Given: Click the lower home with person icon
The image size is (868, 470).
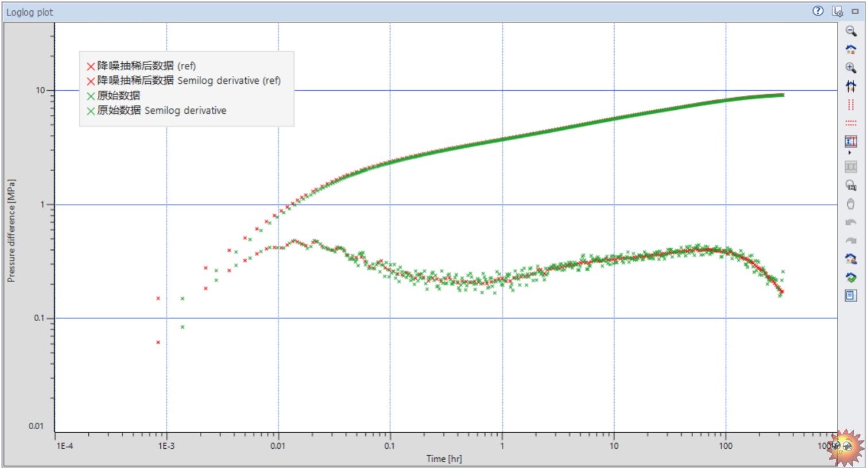Looking at the screenshot, I should click(x=851, y=259).
